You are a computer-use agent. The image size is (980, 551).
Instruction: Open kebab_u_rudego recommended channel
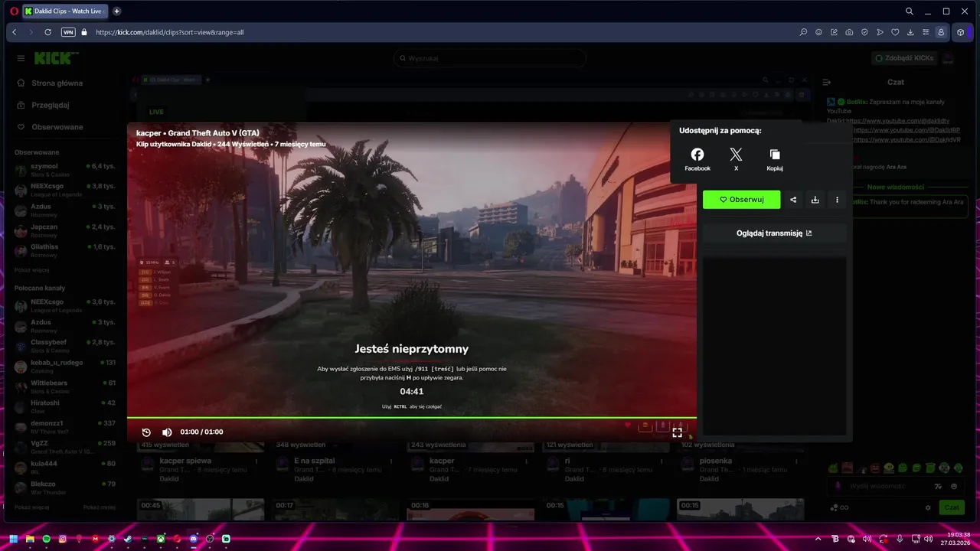65,366
